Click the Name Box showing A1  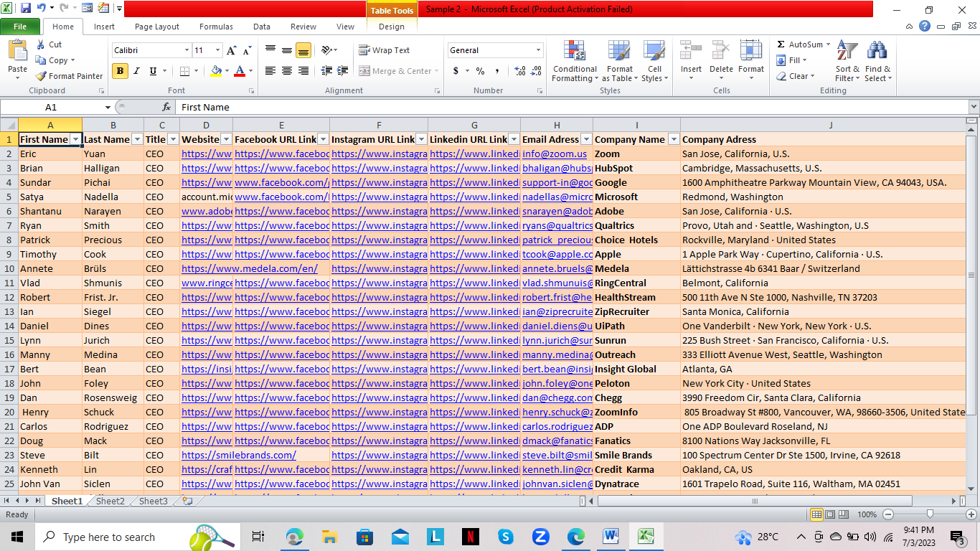[x=51, y=107]
